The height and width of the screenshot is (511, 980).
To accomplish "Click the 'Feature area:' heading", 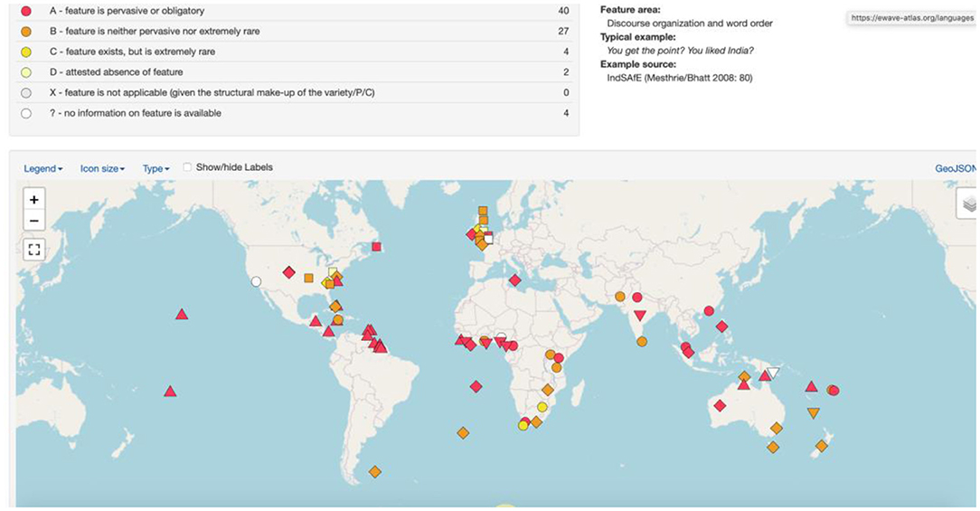I will pos(630,10).
